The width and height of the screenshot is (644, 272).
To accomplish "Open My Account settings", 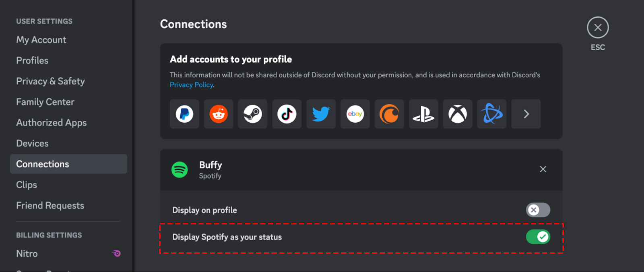I will 41,40.
